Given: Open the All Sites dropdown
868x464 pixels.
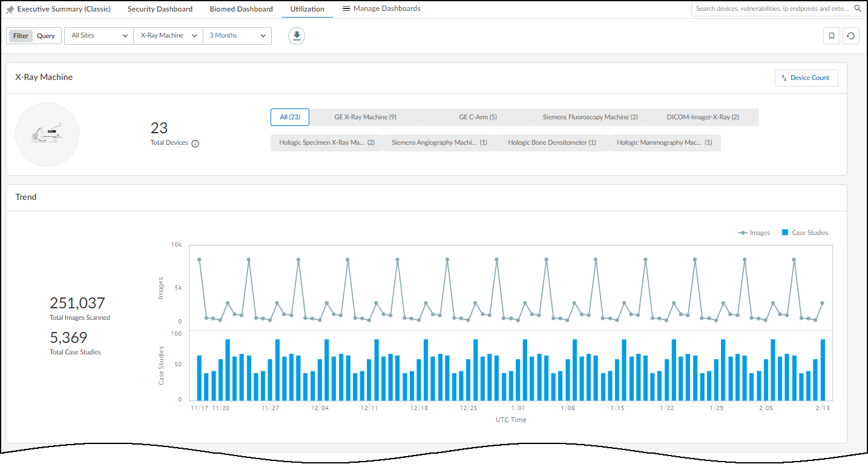Looking at the screenshot, I should coord(99,36).
